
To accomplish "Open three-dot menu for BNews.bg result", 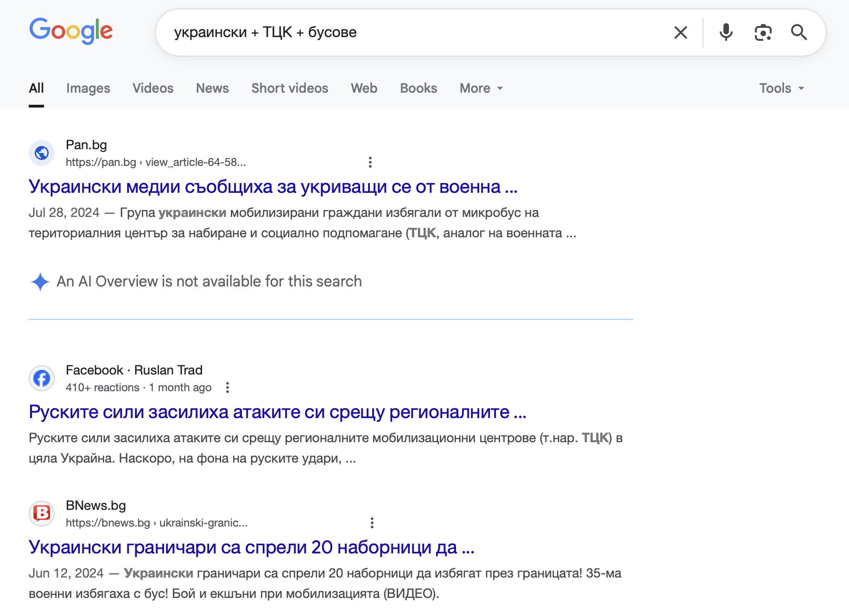I will point(372,523).
